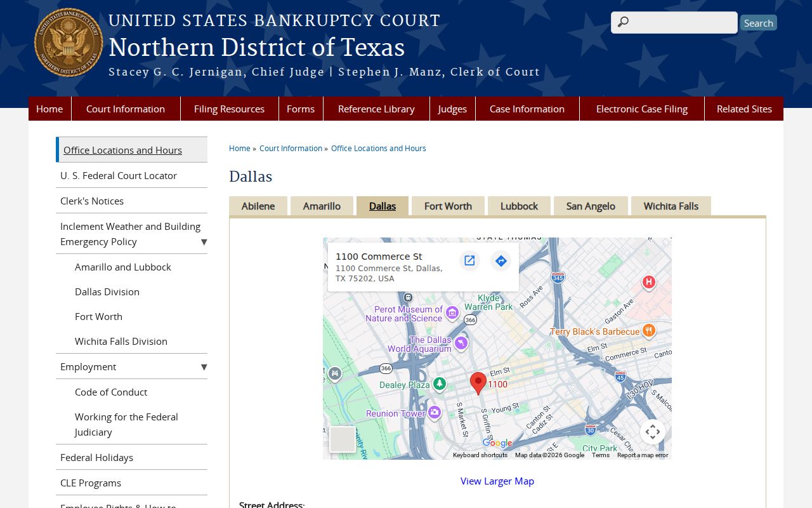Focus the site search input field

674,22
